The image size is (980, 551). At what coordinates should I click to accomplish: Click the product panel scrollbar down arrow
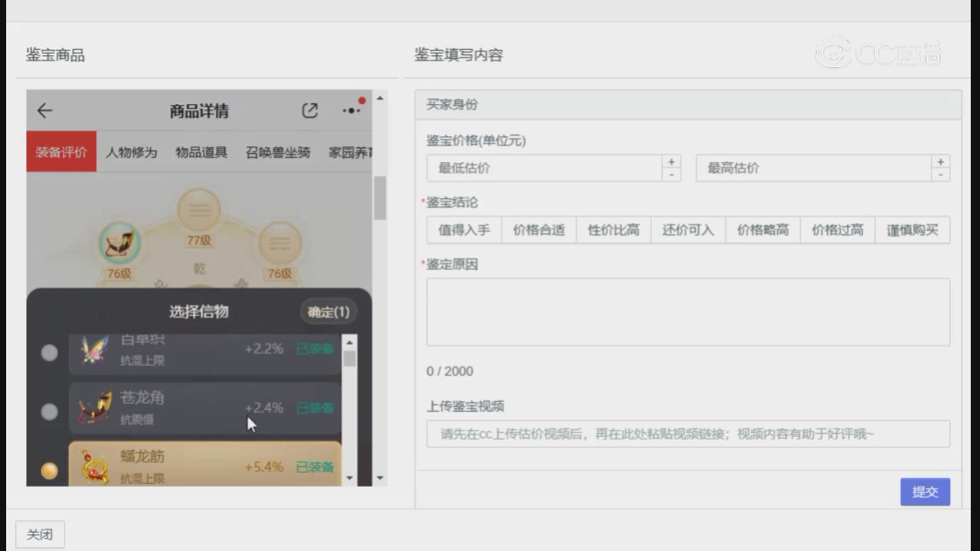[380, 478]
